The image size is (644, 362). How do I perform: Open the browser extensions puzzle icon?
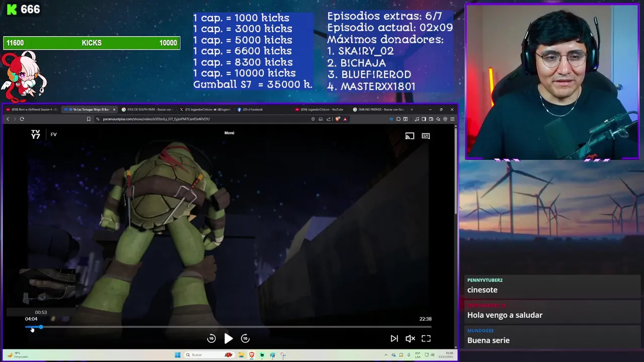tap(398, 119)
